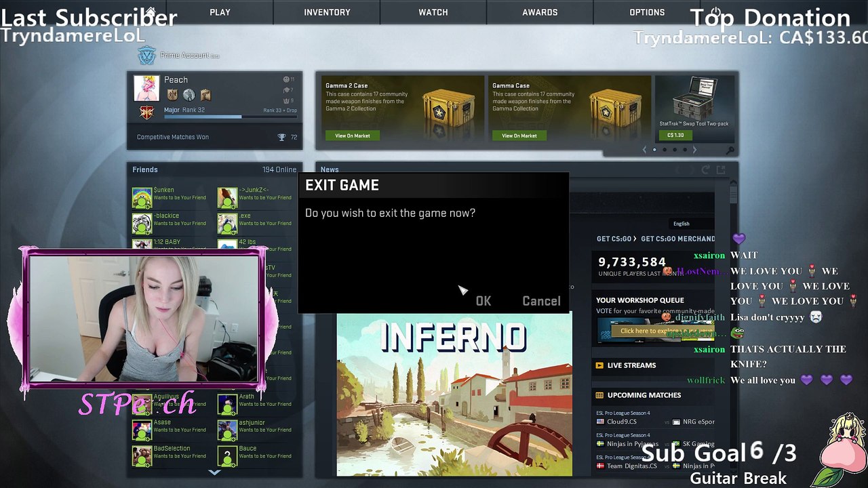Go to next store page arrow
Image resolution: width=868 pixels, height=488 pixels.
point(694,150)
